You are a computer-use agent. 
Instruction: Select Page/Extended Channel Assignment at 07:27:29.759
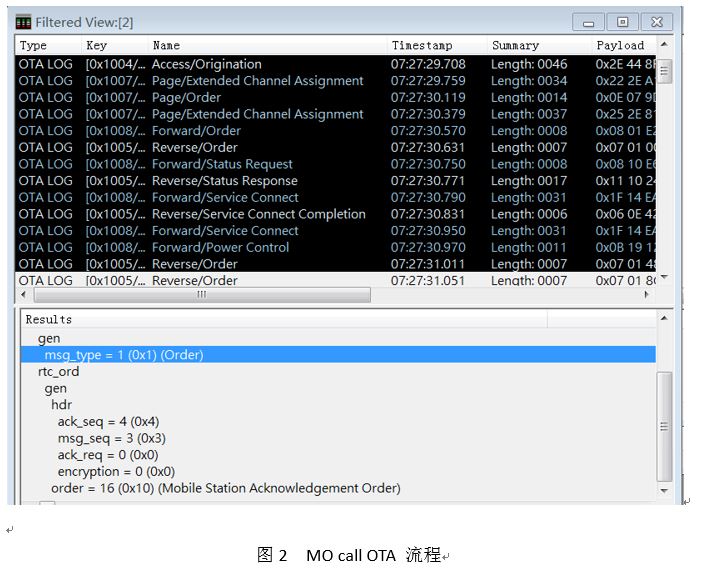336,80
